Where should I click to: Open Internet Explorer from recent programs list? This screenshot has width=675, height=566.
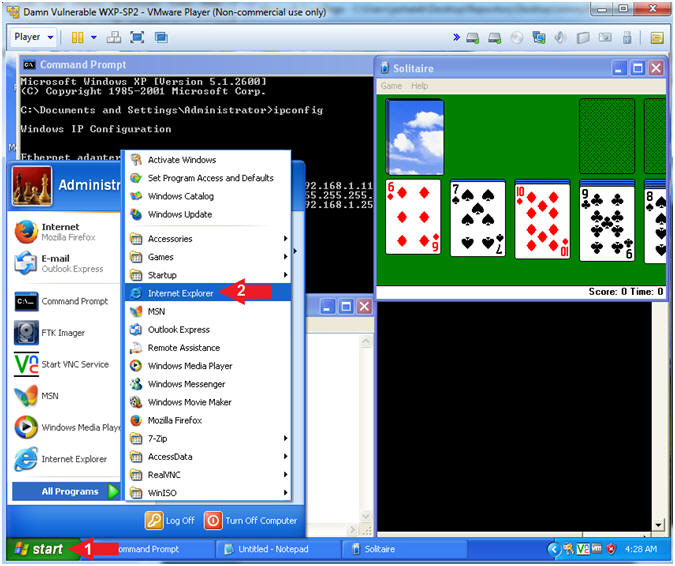(x=65, y=459)
